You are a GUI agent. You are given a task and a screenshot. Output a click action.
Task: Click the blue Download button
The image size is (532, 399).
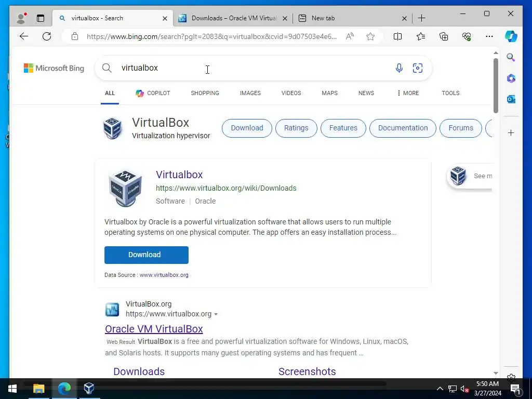pyautogui.click(x=147, y=255)
